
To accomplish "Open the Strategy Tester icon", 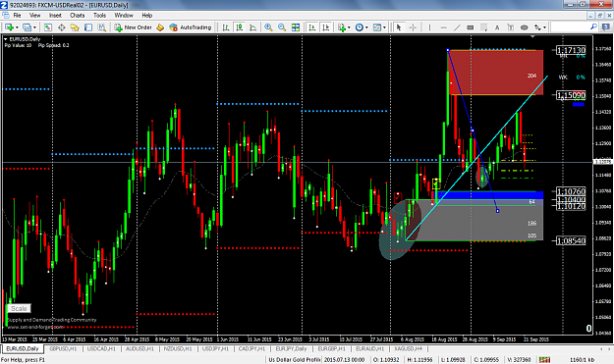I will coord(101,27).
